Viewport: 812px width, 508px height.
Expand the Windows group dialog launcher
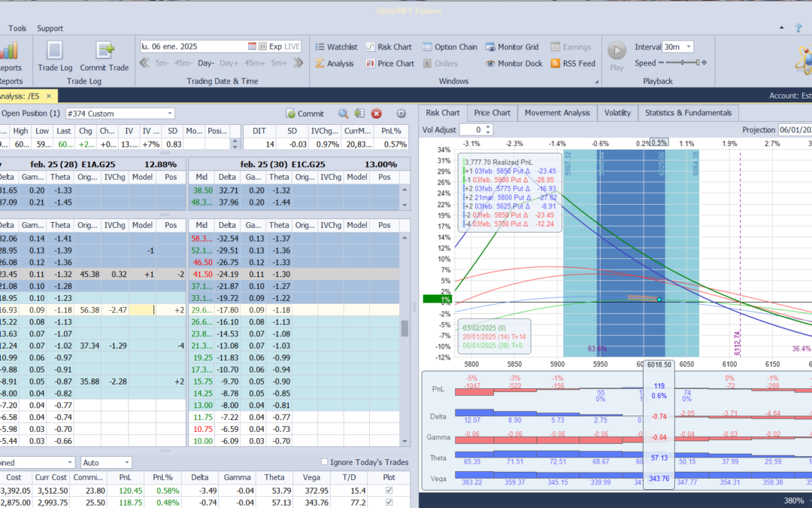[596, 81]
